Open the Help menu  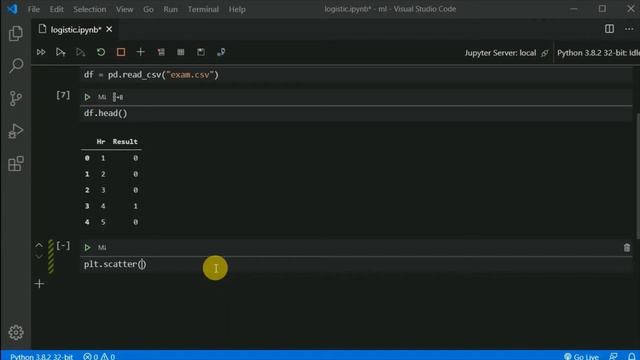(x=237, y=9)
